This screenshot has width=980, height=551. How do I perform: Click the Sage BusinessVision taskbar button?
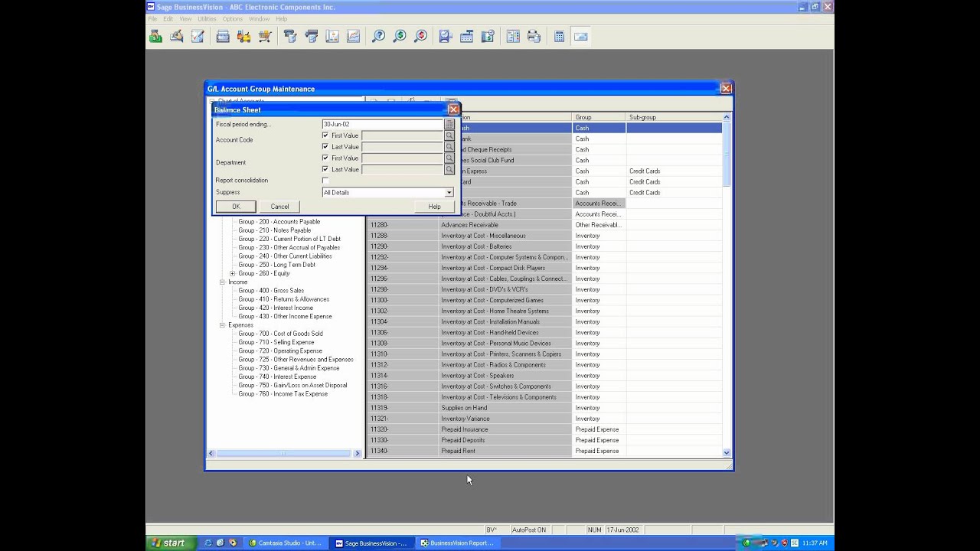371,543
